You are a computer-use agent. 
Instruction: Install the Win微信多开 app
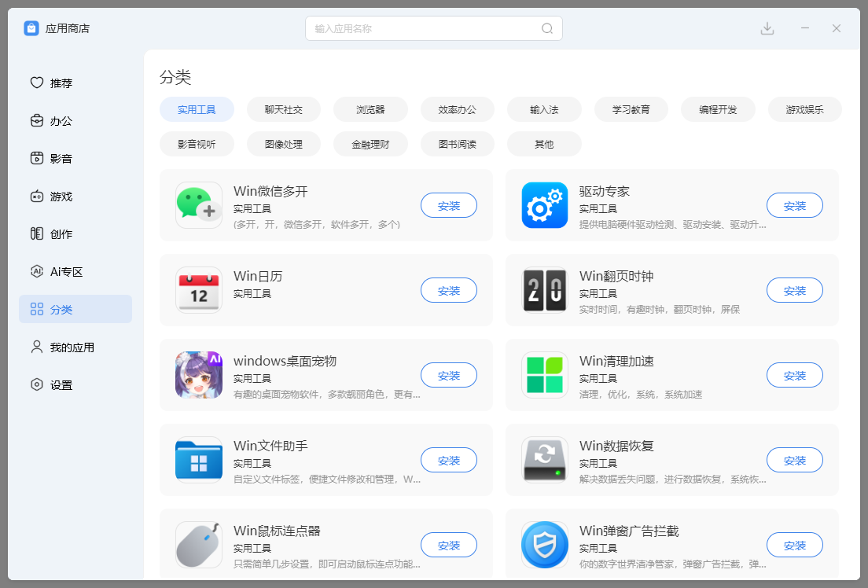[448, 205]
